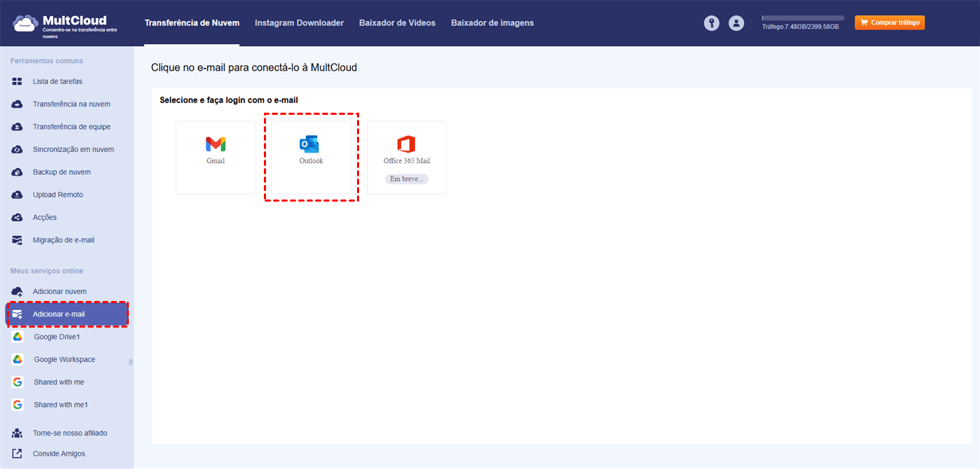Image resolution: width=980 pixels, height=469 pixels.
Task: Click the Transferência na nuvem cloud icon
Action: [x=17, y=104]
